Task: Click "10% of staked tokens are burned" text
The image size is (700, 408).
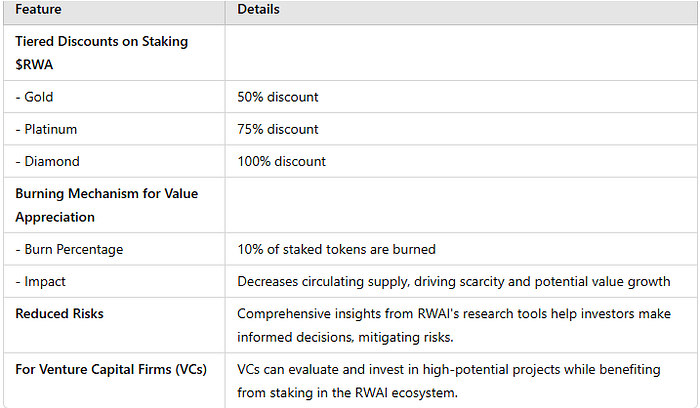Action: coord(334,249)
